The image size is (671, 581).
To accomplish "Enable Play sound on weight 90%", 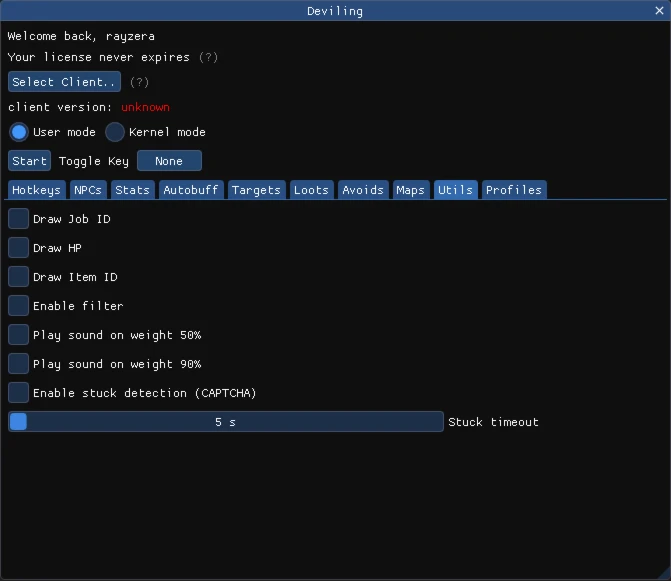I will [x=19, y=364].
